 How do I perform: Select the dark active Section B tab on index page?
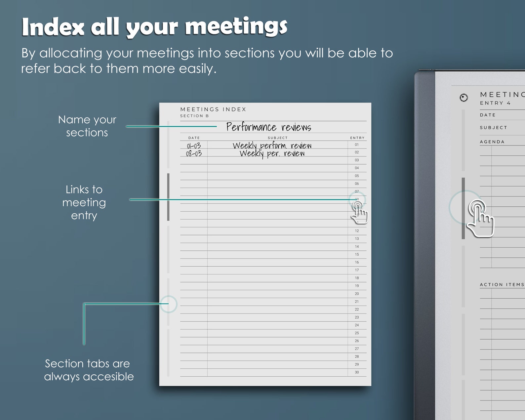(168, 197)
